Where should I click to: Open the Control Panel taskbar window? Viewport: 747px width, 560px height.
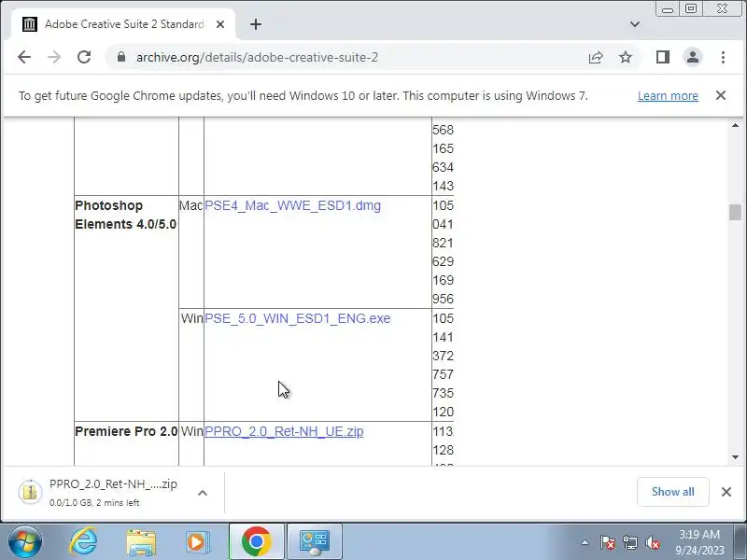315,542
